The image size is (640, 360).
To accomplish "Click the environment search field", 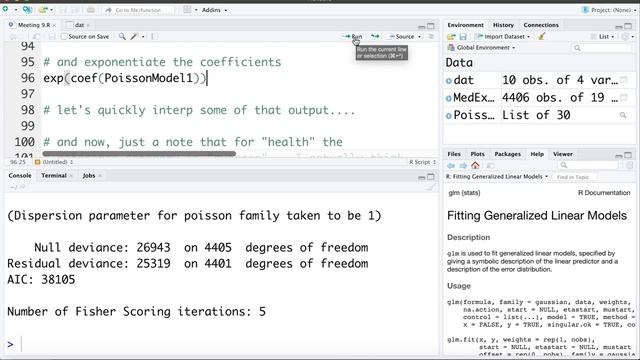I will pyautogui.click(x=602, y=48).
